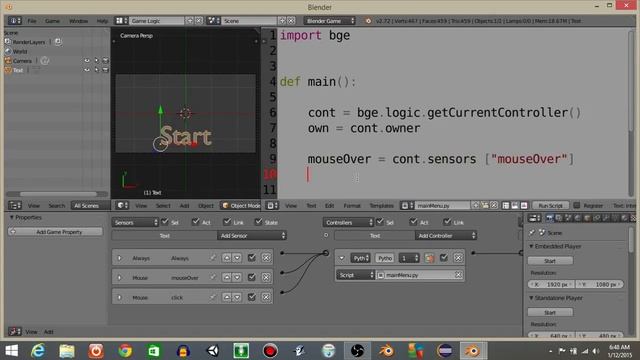
Task: Open the Add Controller dropdown
Action: coord(446,236)
